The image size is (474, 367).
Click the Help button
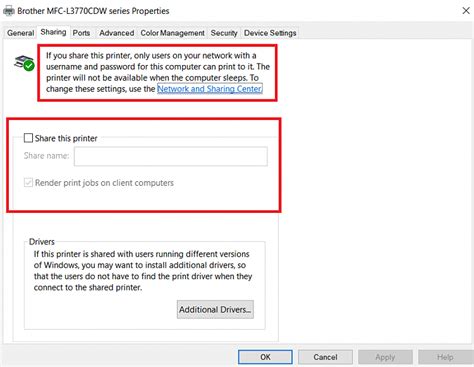pyautogui.click(x=445, y=357)
